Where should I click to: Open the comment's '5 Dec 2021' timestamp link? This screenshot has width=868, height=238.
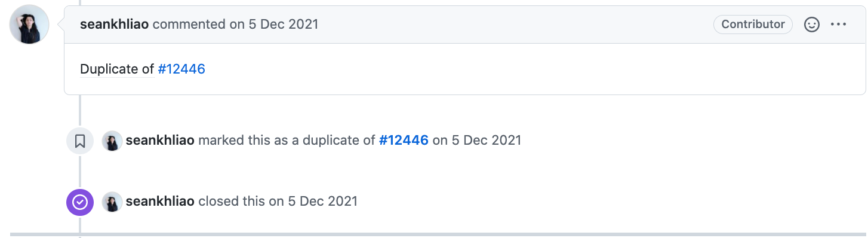[284, 25]
